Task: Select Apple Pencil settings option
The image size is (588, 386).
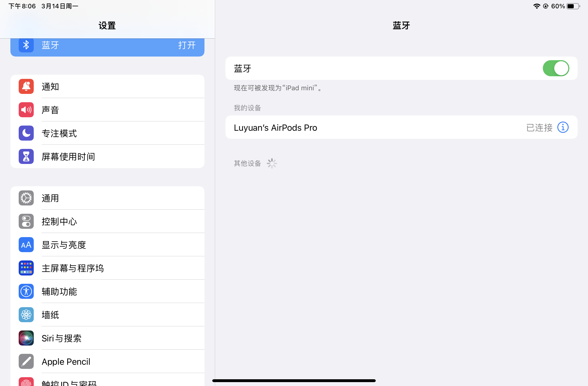Action: pyautogui.click(x=107, y=361)
